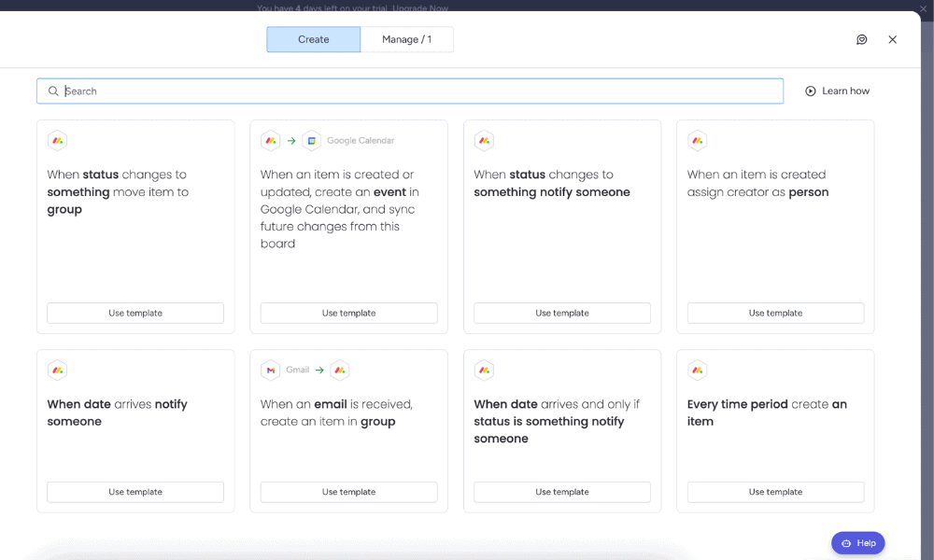The height and width of the screenshot is (560, 934).
Task: Use template assigning creator as person
Action: (775, 314)
